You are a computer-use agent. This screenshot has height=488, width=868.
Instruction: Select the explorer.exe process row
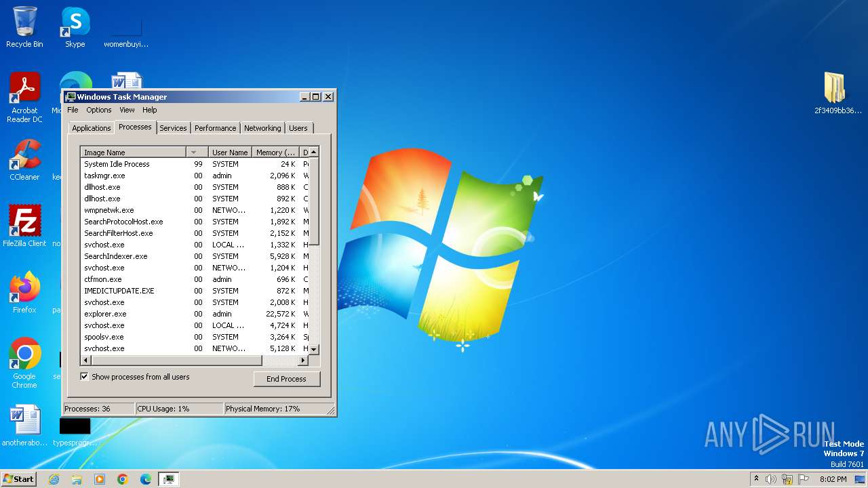tap(195, 314)
